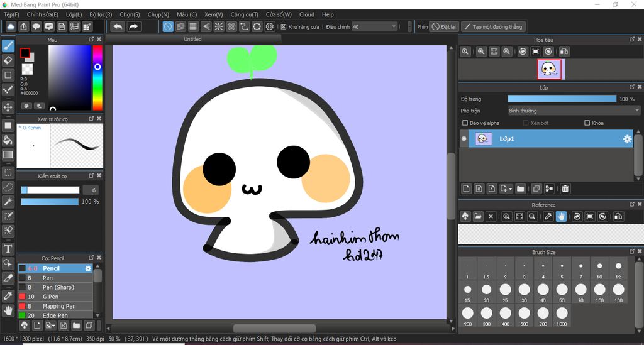
Task: Select the Gradient tool
Action: pos(8,155)
